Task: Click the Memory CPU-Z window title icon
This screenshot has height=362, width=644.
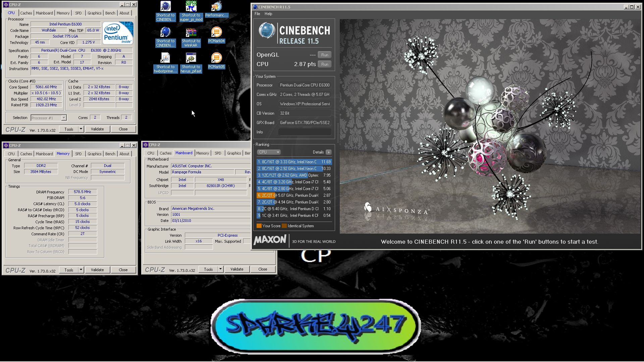Action: point(6,145)
